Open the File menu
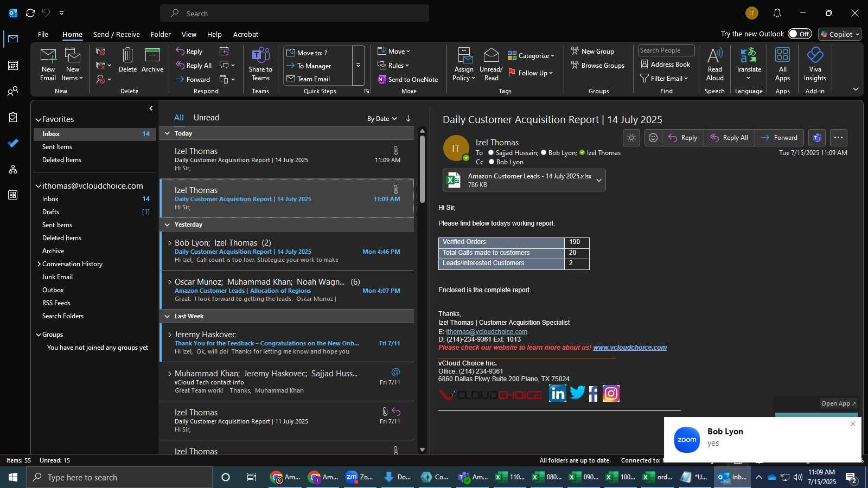This screenshot has width=868, height=488. 43,34
